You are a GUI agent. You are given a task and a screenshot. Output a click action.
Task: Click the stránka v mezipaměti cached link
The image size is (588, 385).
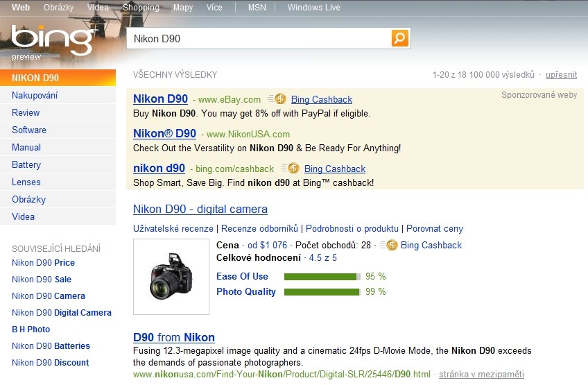481,374
